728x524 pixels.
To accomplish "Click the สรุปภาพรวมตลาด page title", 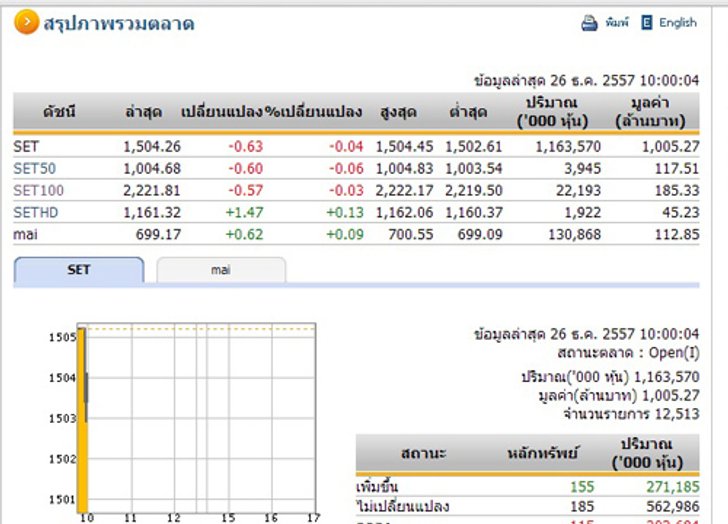I will pos(119,23).
